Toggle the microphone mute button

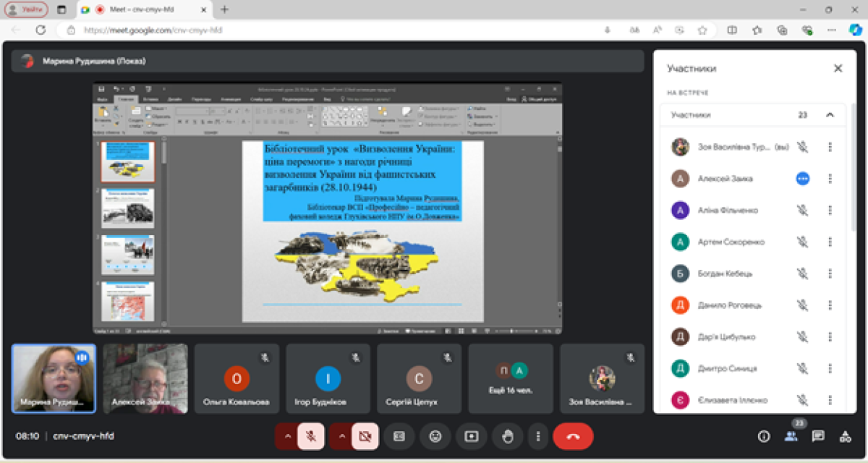[311, 436]
